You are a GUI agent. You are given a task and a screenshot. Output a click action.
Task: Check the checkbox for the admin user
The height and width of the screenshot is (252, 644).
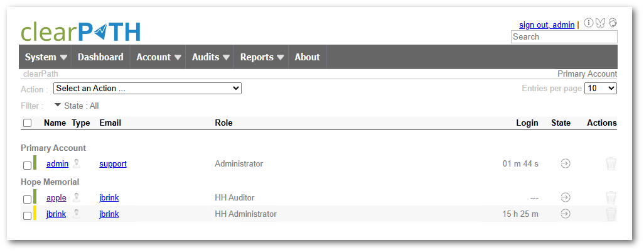pos(27,165)
